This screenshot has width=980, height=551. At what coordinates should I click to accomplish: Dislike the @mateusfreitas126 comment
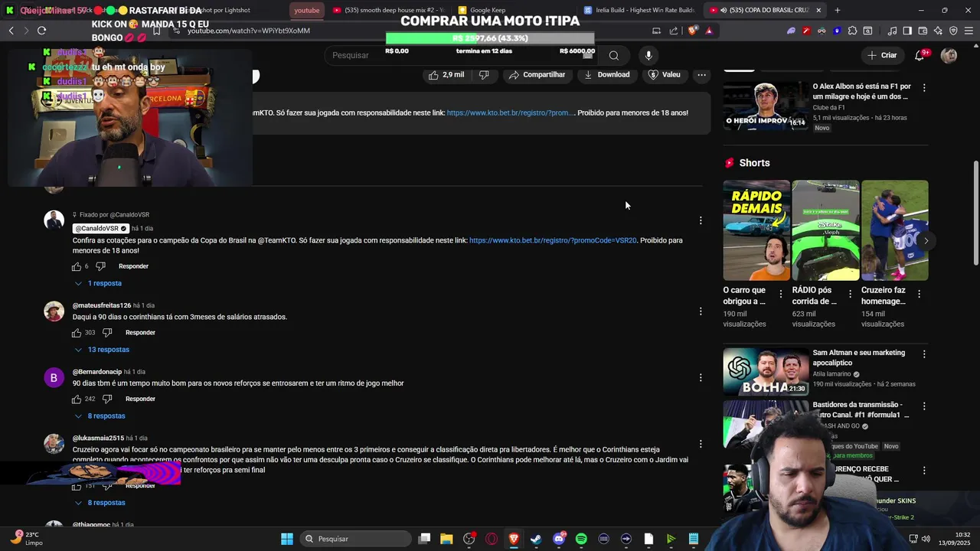[107, 333]
